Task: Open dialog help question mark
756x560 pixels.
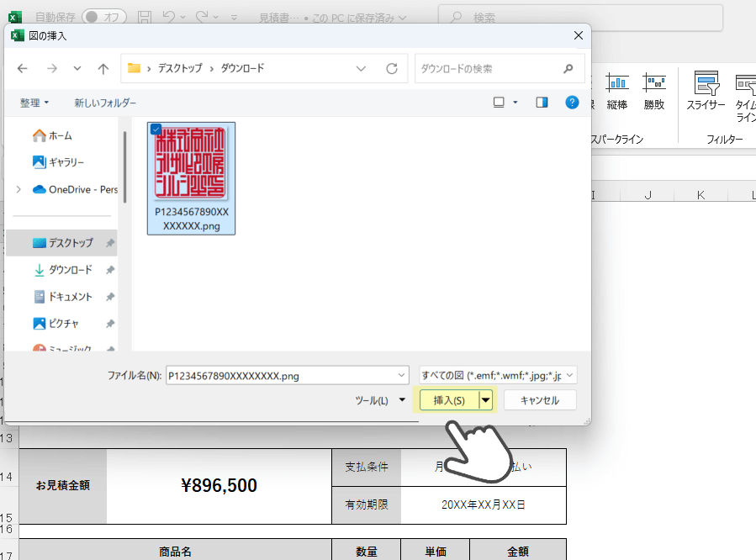Action: click(572, 103)
